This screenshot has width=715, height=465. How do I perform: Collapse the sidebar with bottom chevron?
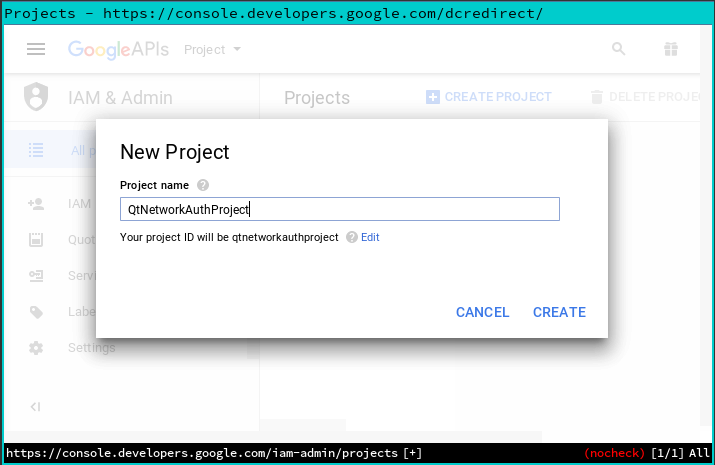coord(35,407)
